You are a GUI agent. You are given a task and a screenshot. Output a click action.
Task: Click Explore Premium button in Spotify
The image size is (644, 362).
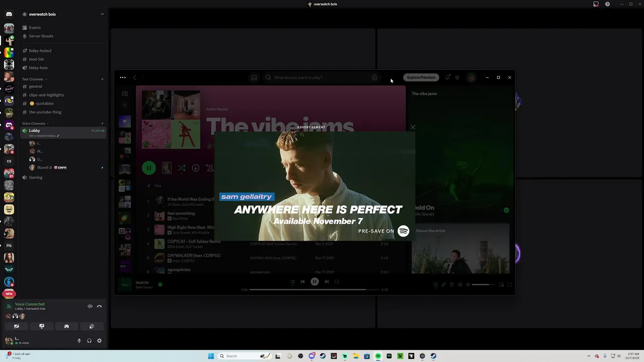(421, 77)
